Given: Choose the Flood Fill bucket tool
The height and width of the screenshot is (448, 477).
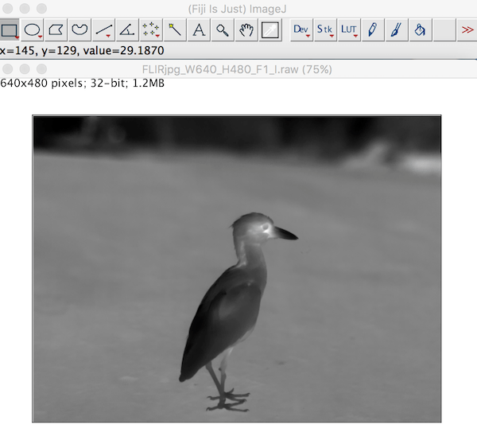Looking at the screenshot, I should tap(420, 30).
